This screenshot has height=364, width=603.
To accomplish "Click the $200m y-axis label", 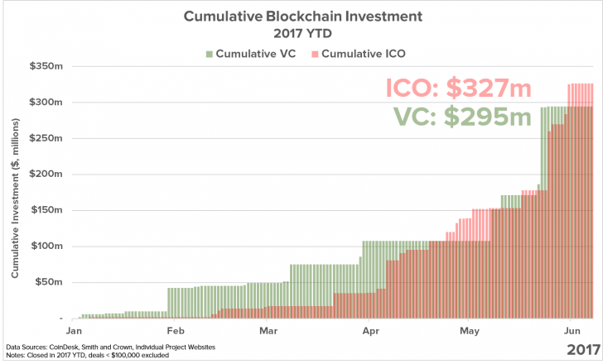I will point(46,174).
